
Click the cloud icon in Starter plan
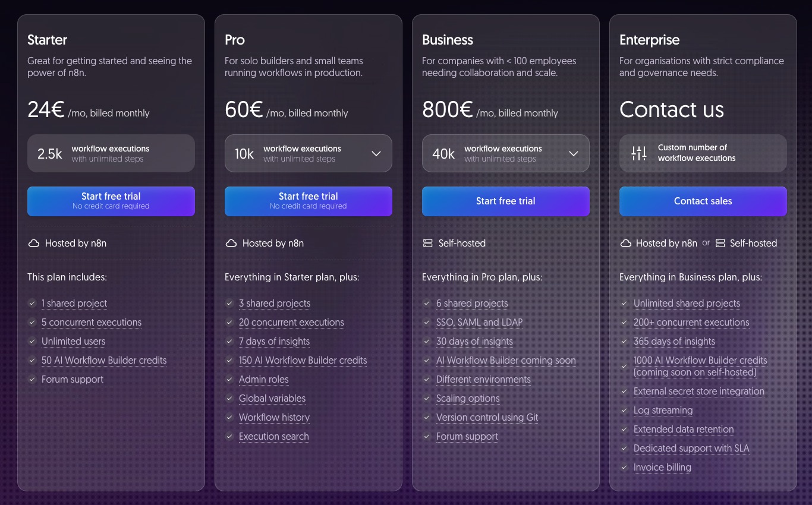(34, 243)
